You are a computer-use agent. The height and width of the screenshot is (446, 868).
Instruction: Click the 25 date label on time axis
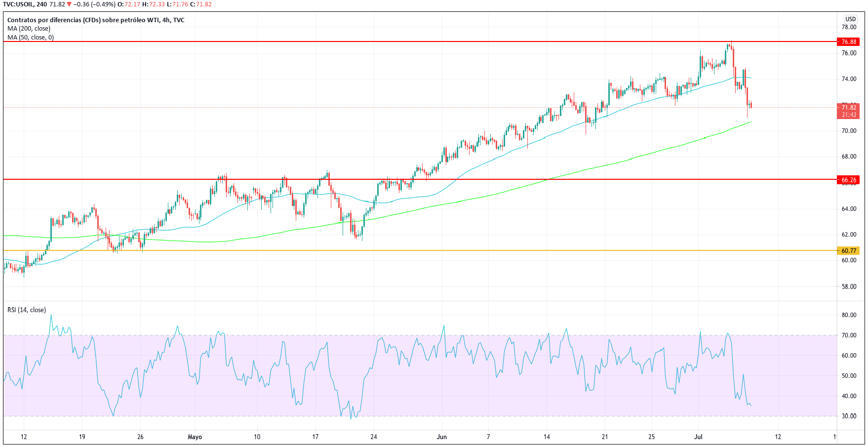click(x=652, y=437)
